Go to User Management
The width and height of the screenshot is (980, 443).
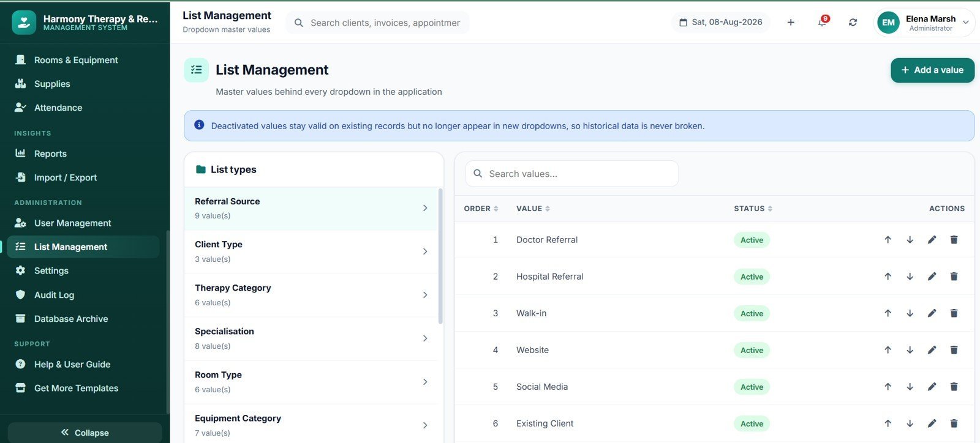(x=83, y=223)
